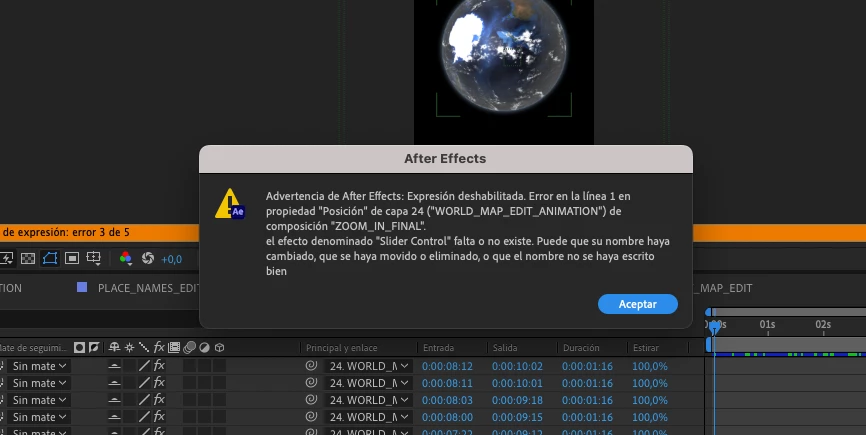Click the yellow warning icon in the dialog

click(x=229, y=204)
